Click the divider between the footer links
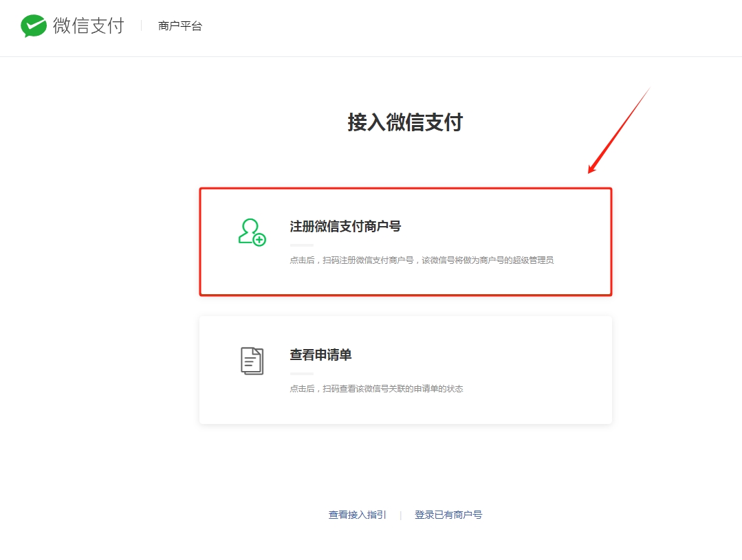 click(400, 515)
